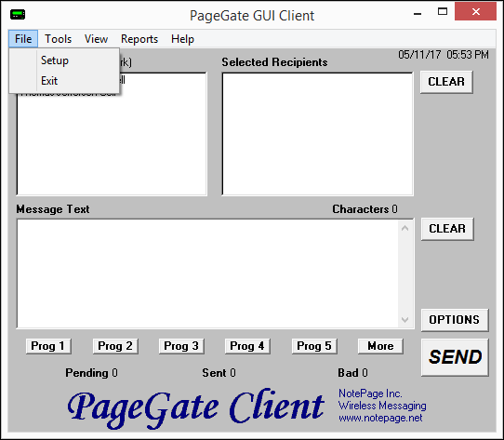Open the File menu
The image size is (504, 440).
coord(23,39)
